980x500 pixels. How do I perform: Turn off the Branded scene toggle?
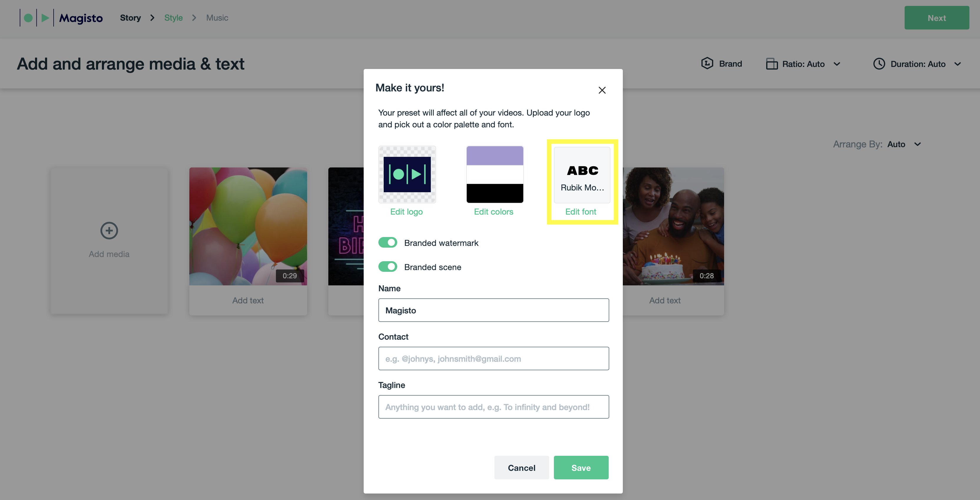coord(388,267)
